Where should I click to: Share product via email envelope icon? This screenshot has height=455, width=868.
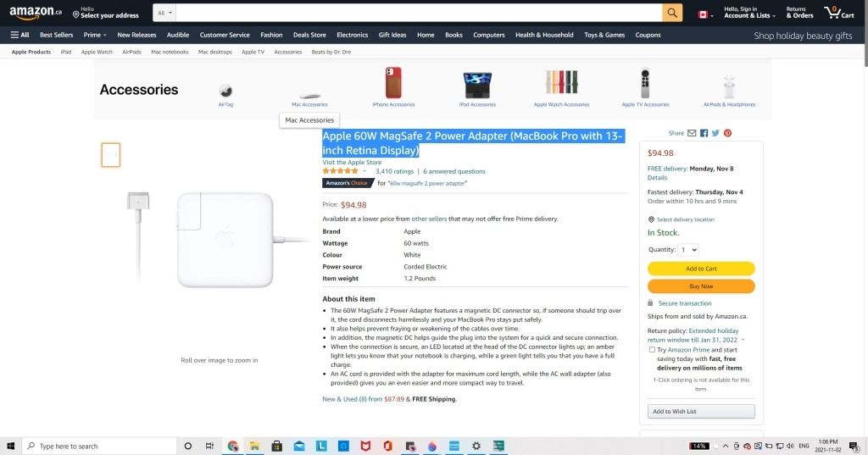coord(692,133)
